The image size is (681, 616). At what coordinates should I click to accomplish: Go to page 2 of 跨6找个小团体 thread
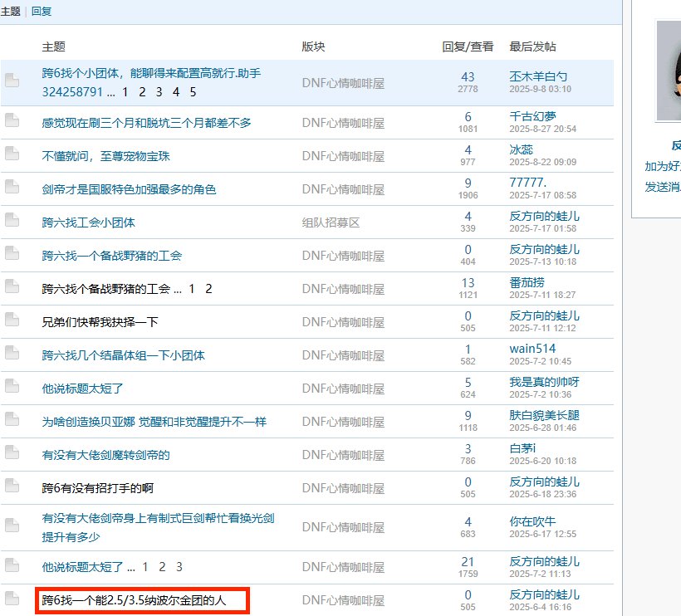[x=142, y=92]
